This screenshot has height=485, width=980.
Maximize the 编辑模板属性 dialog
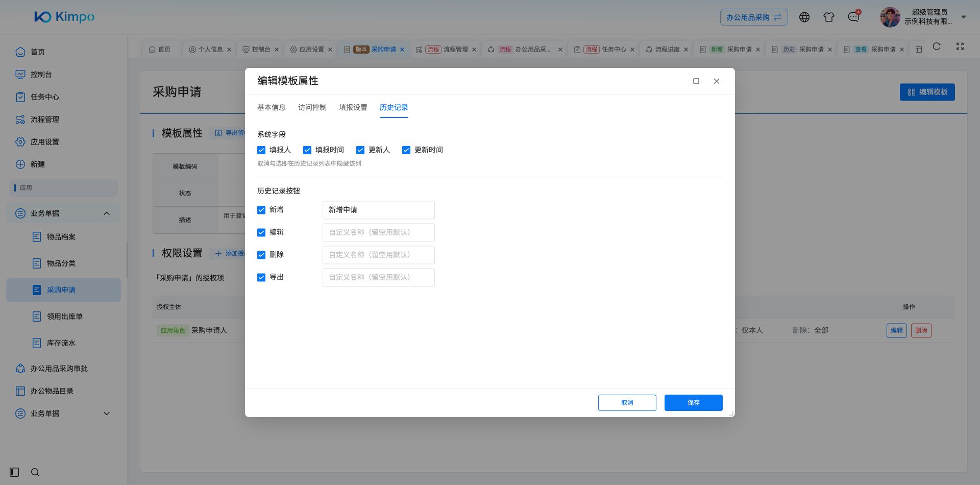click(696, 81)
